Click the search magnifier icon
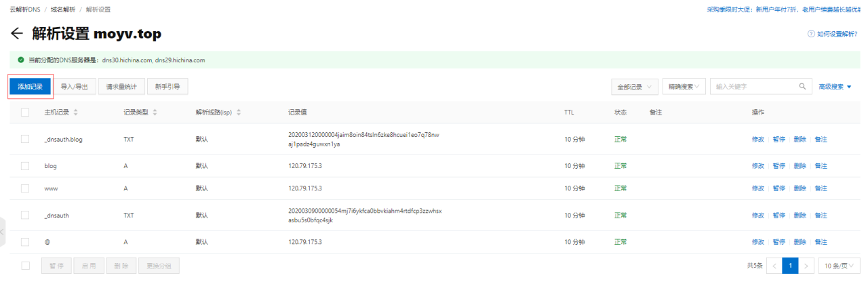868x284 pixels. pyautogui.click(x=802, y=87)
